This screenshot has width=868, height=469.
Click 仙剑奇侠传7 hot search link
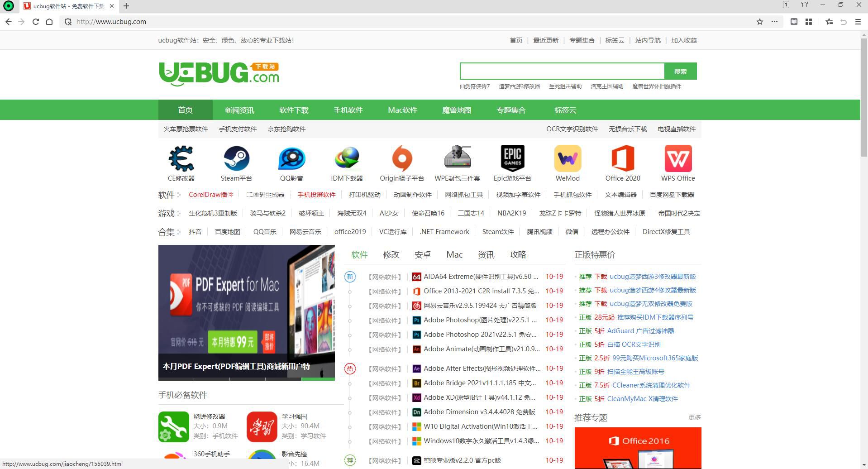(x=475, y=86)
